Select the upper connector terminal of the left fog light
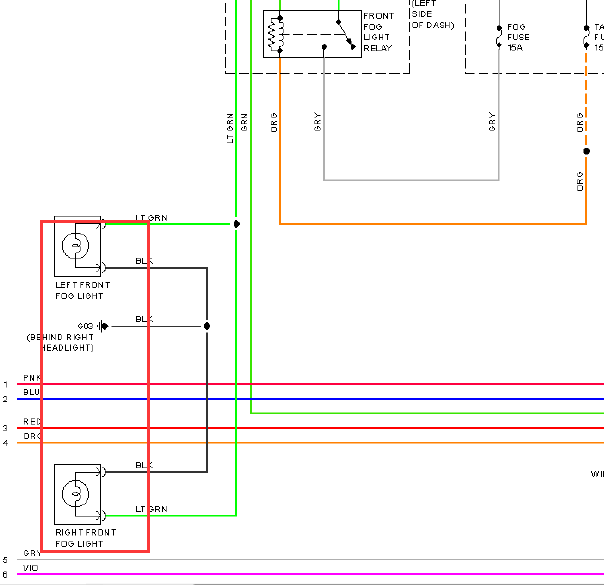The image size is (604, 585). pyautogui.click(x=103, y=224)
